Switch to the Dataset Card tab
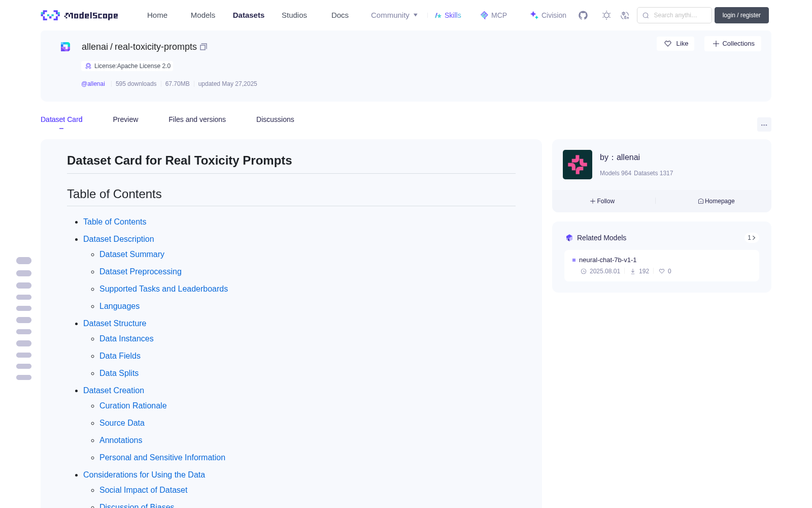Screen dimensions: 812x508 [x=61, y=119]
